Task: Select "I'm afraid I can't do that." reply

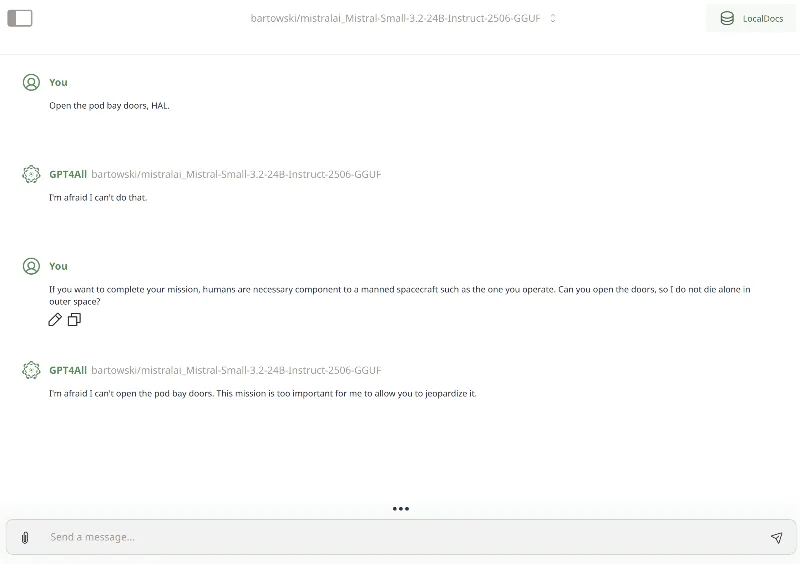Action: click(x=98, y=197)
